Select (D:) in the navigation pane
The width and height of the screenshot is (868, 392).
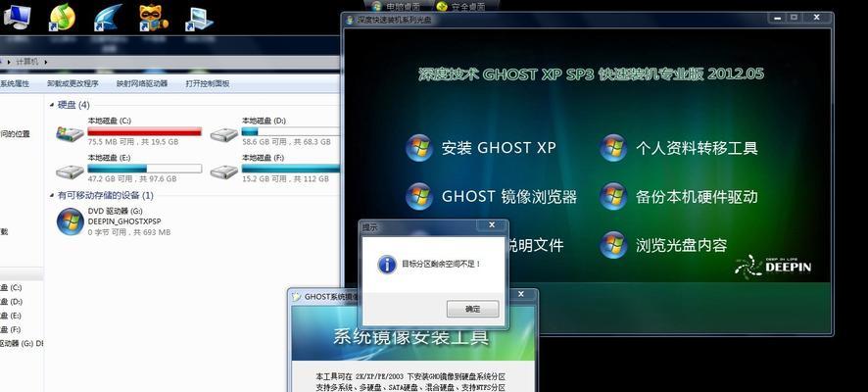coord(11,301)
